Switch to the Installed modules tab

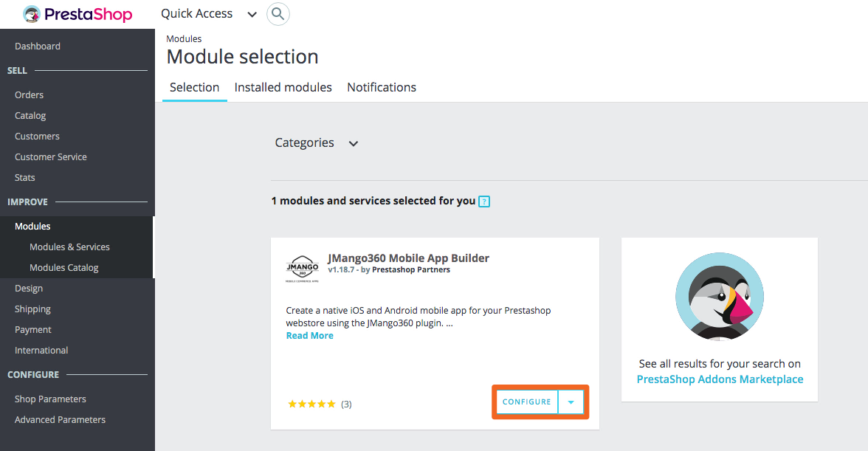(283, 87)
